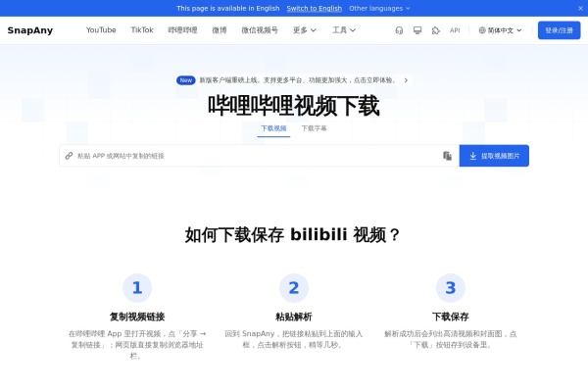Open 简体中文 language selector
Screen dimensions: 588x392
[x=500, y=30]
